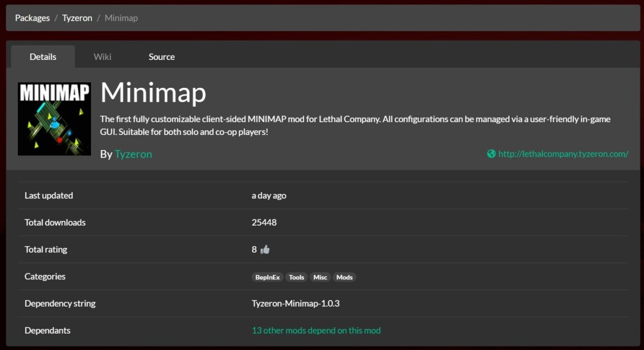The image size is (644, 350).
Task: Filter by the BepInEx category badge
Action: click(x=268, y=277)
